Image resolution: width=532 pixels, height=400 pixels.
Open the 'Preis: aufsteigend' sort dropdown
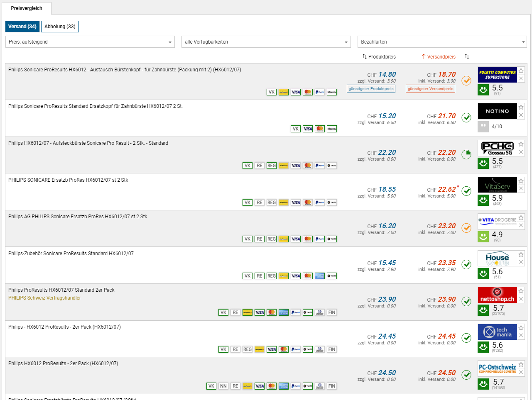(x=90, y=42)
